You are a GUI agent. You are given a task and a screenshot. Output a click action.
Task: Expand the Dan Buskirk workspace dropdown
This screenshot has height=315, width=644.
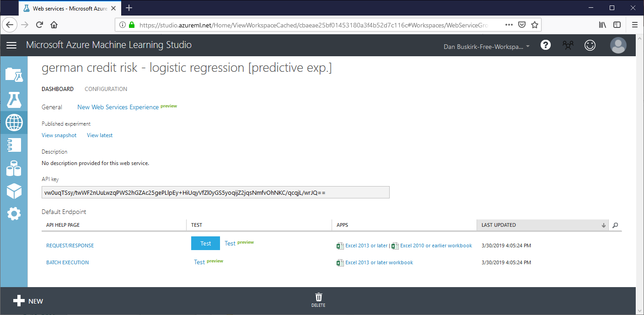487,47
